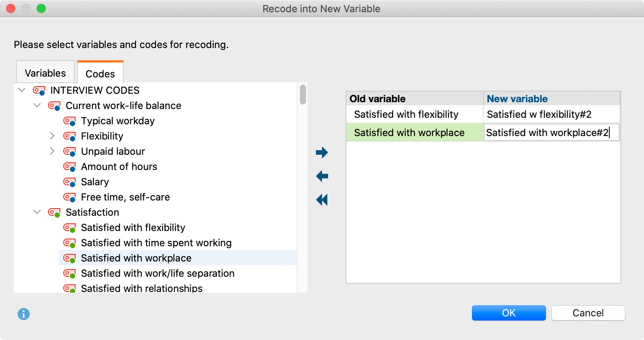This screenshot has height=340, width=644.
Task: Click the code list vertical scrollbar
Action: [303, 95]
